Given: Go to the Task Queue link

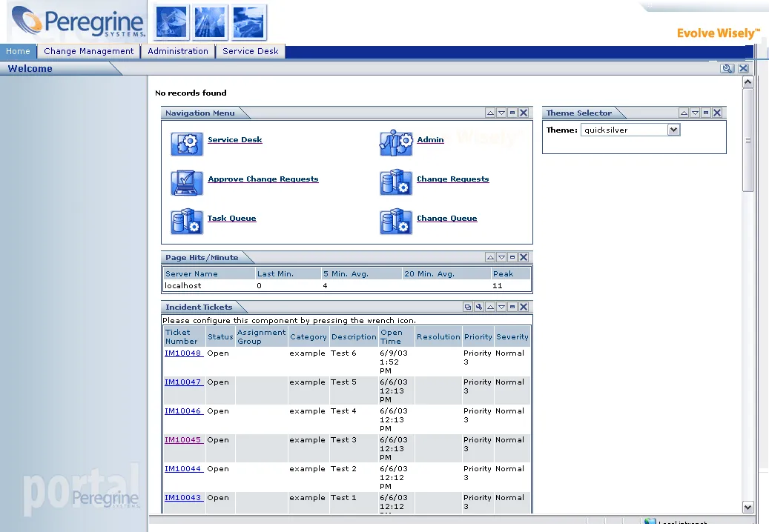Looking at the screenshot, I should 231,218.
